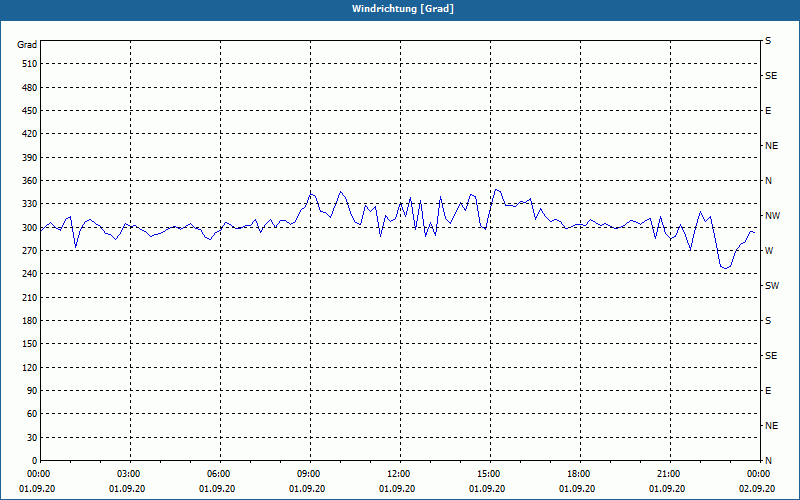Click the SE compass label near the 480 gridline

tap(771, 76)
